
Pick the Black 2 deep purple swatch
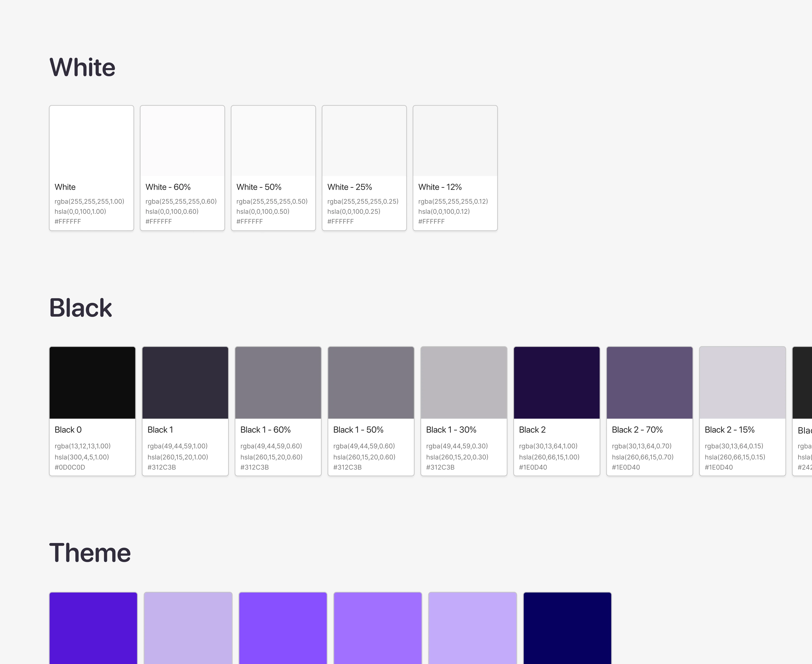click(x=557, y=383)
